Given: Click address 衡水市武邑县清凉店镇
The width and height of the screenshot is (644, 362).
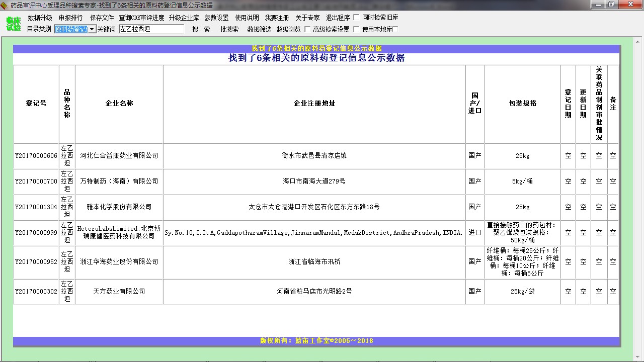Looking at the screenshot, I should point(314,156).
